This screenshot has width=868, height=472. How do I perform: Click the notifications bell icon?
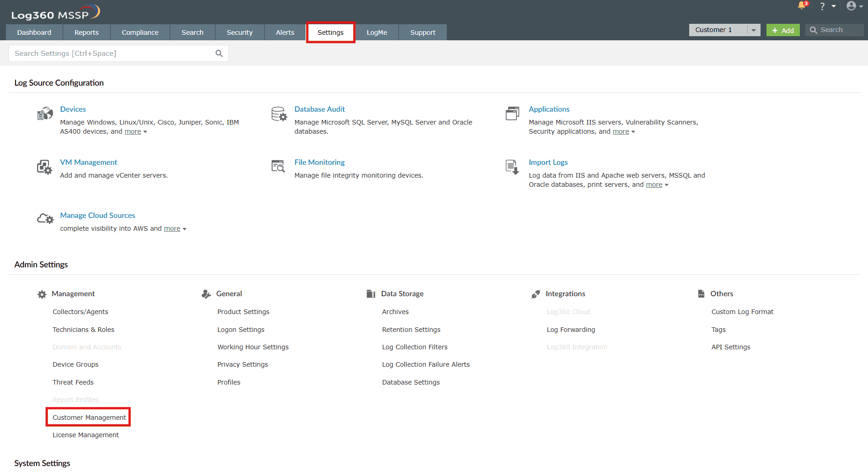[x=802, y=5]
